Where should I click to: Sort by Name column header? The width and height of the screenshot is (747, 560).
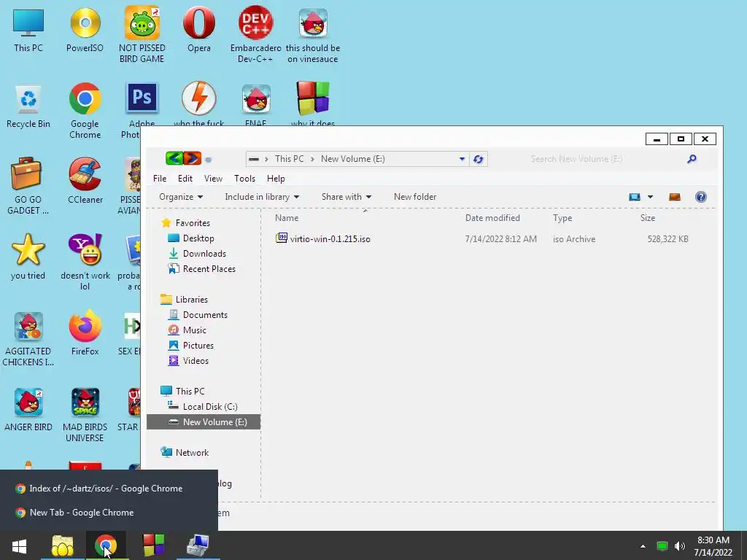(x=287, y=217)
